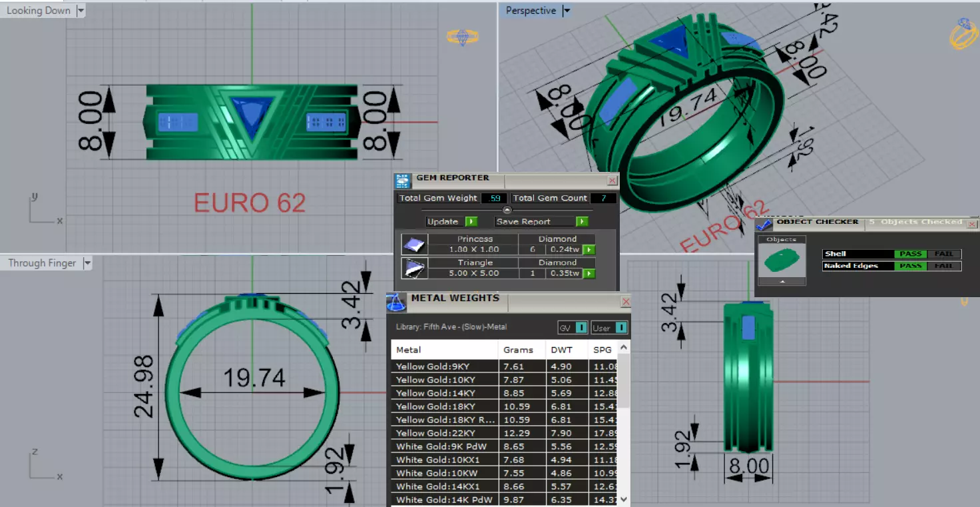Open the Through Finger viewport dropdown arrow
This screenshot has width=980, height=507.
tap(87, 263)
